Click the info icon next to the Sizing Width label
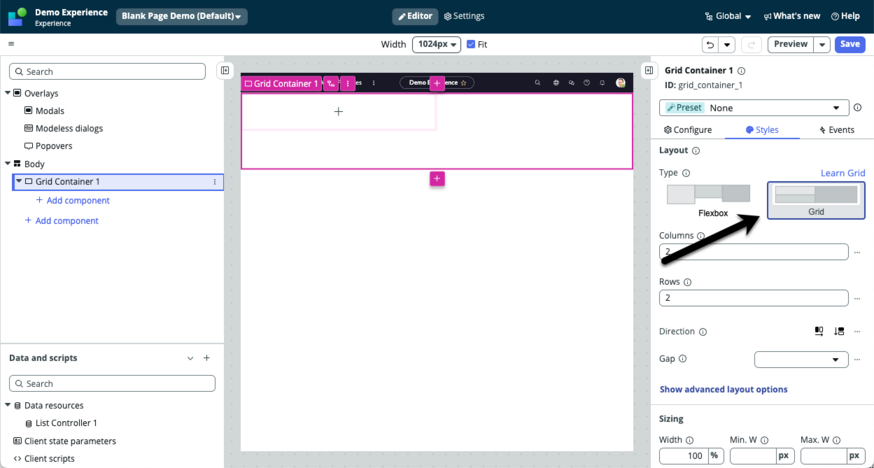Image resolution: width=874 pixels, height=468 pixels. pyautogui.click(x=690, y=440)
